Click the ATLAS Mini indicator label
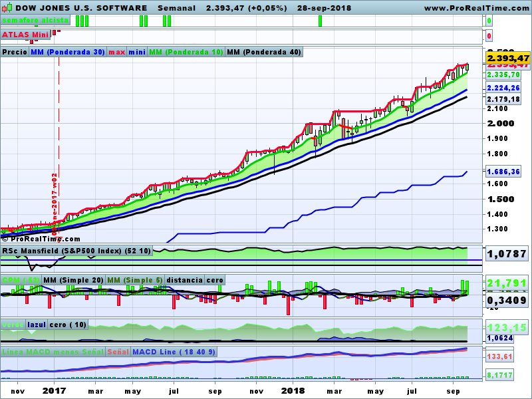This screenshot has height=399, width=532. (25, 35)
